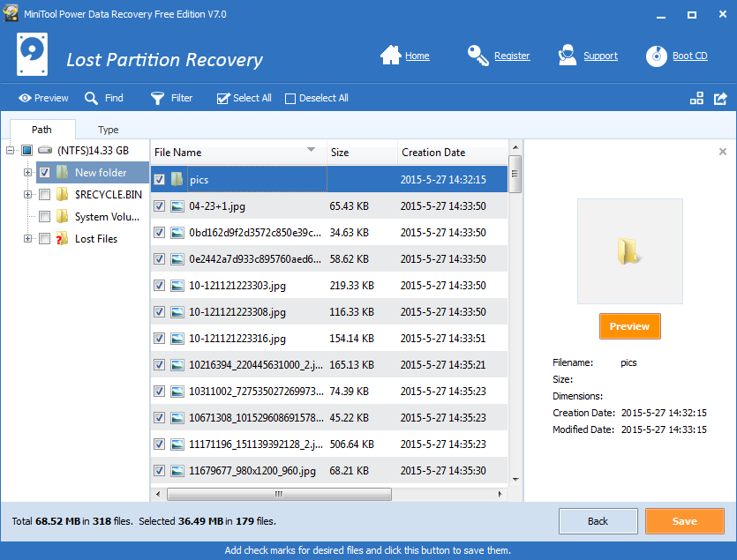This screenshot has height=560, width=737.
Task: Select the 10216394_220445631000_2.j... file row
Action: (x=329, y=364)
